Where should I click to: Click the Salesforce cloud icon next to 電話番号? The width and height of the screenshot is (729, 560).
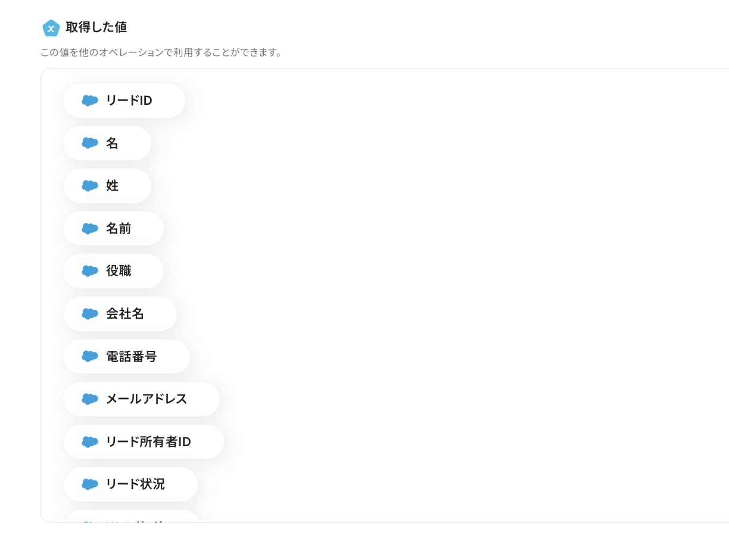point(90,356)
